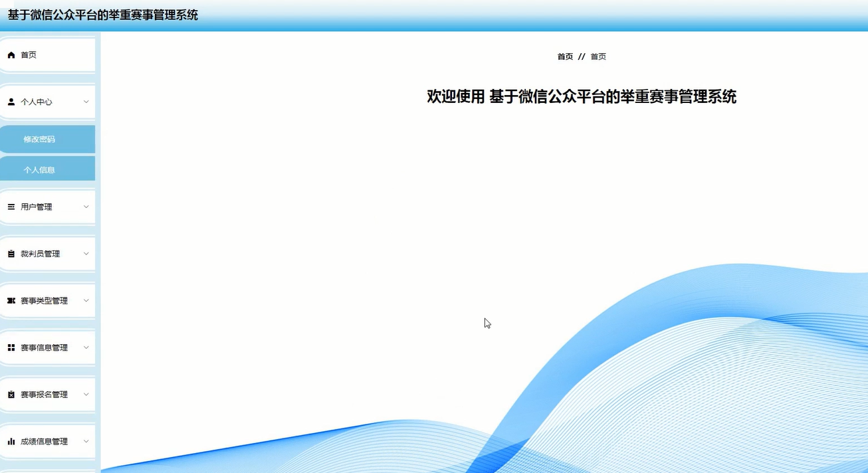
Task: Expand the 裁判员管理 chevron
Action: click(x=86, y=254)
